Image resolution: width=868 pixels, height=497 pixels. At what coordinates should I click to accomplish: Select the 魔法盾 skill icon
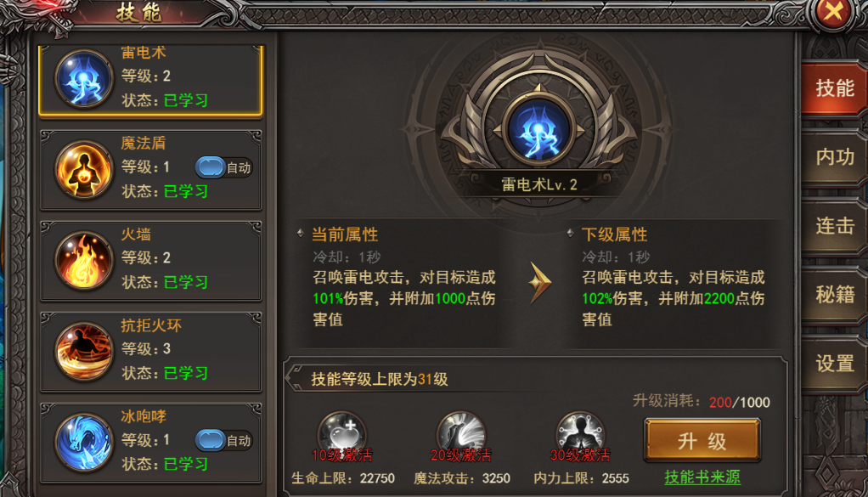84,169
